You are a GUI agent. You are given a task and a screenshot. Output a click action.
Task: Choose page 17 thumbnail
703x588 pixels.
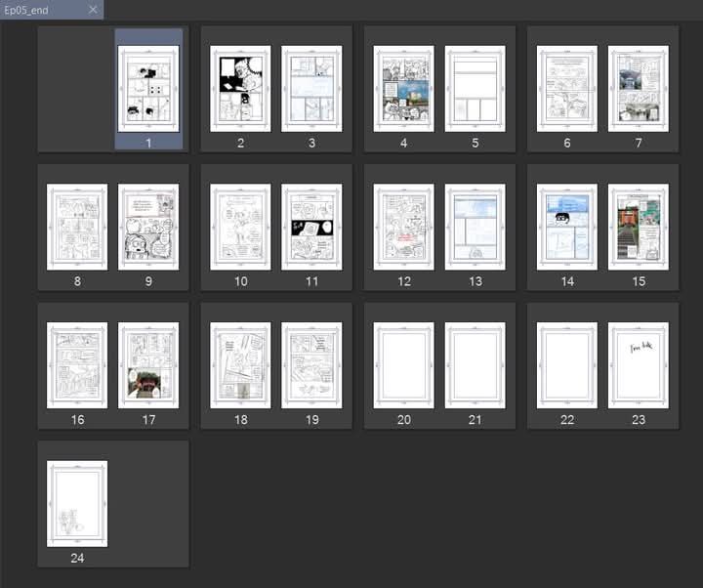pos(148,365)
